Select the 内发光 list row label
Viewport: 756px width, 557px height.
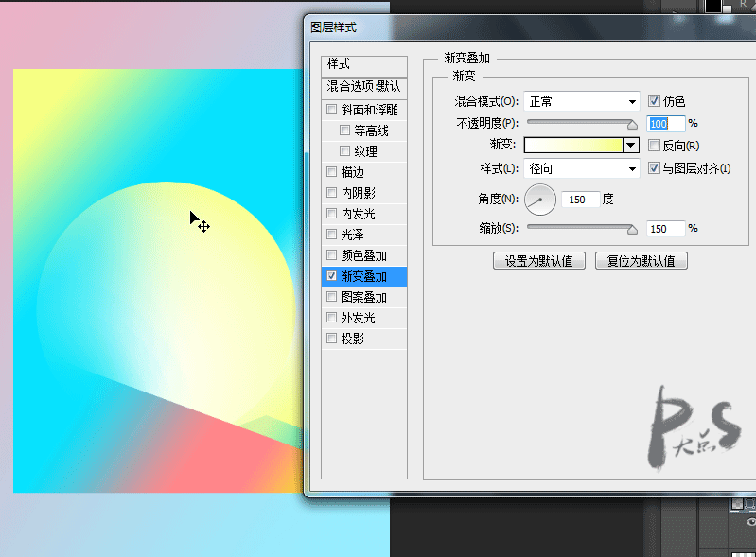359,214
